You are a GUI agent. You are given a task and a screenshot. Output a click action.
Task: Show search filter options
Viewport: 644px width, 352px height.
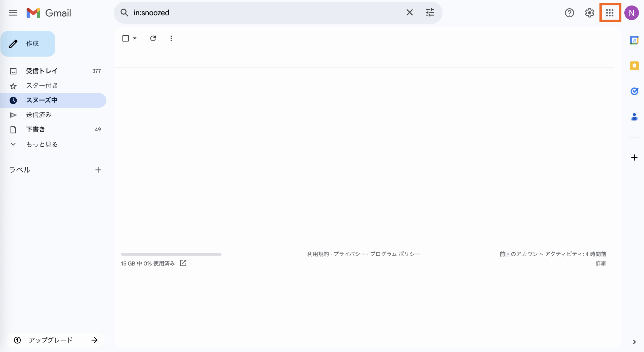coord(429,13)
